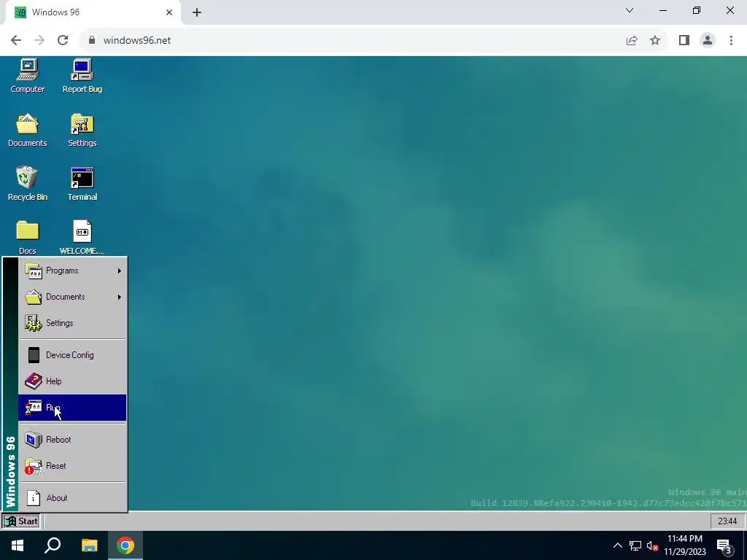Select the Windows 96 browser tab
The width and height of the screenshot is (747, 560).
click(93, 12)
